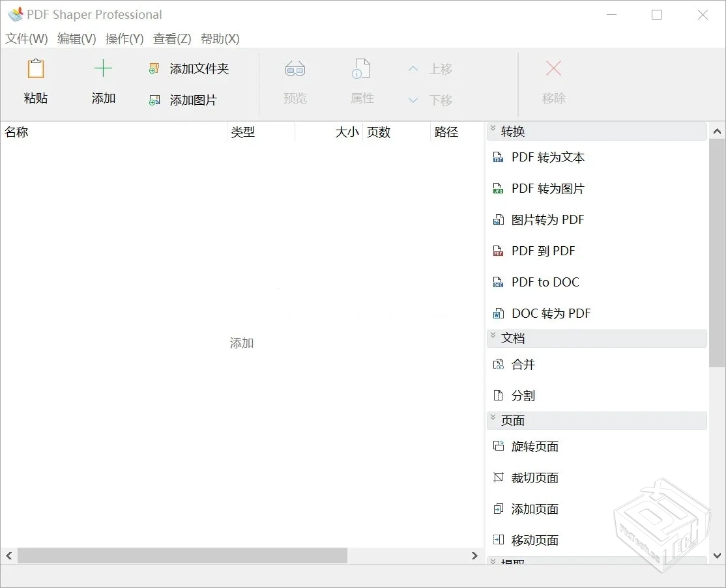Collapse the 文档 section
This screenshot has width=726, height=588.
click(x=493, y=338)
